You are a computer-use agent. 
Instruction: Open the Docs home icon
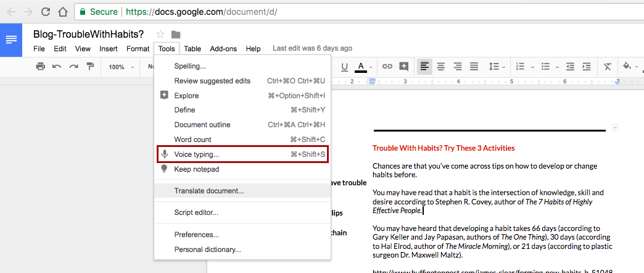[11, 40]
